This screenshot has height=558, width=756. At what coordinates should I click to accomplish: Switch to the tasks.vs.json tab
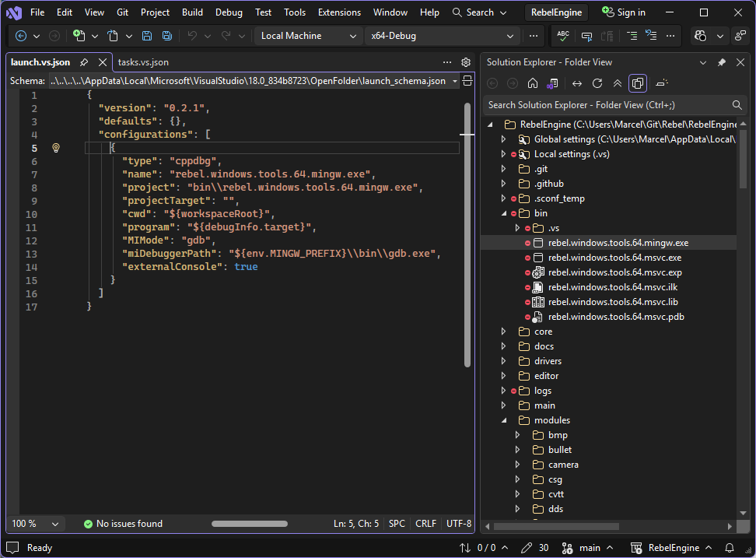(143, 62)
